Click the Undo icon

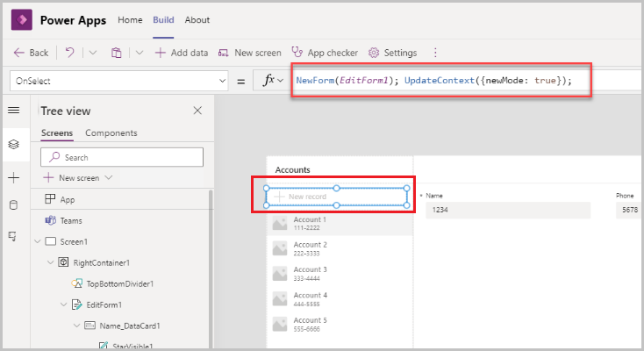[70, 53]
